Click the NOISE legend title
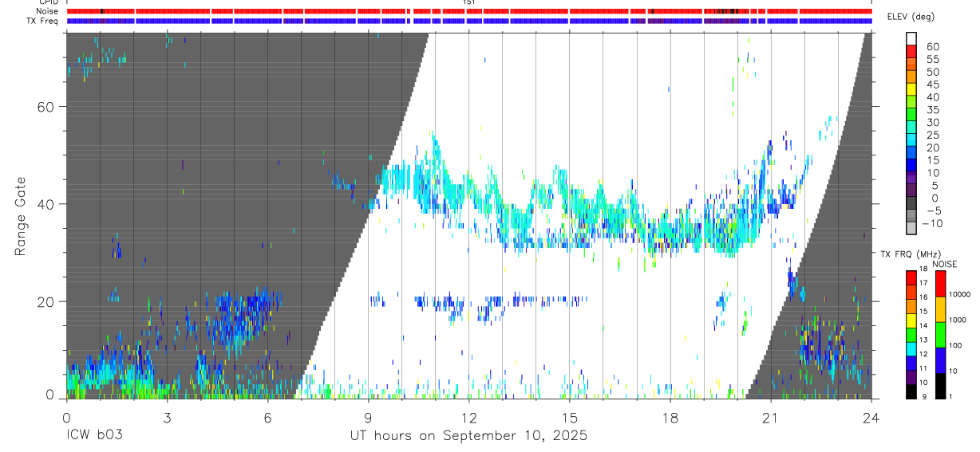Screen dimensions: 980x452 pos(944,264)
